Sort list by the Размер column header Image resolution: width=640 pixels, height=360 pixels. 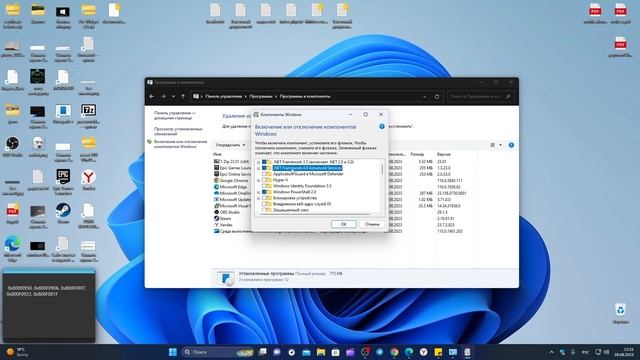coord(417,155)
